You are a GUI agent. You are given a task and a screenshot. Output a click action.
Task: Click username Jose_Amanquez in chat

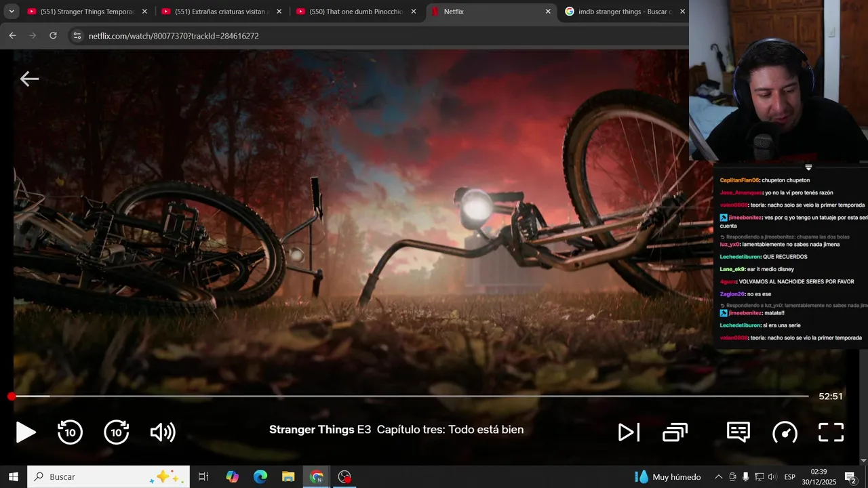point(741,192)
